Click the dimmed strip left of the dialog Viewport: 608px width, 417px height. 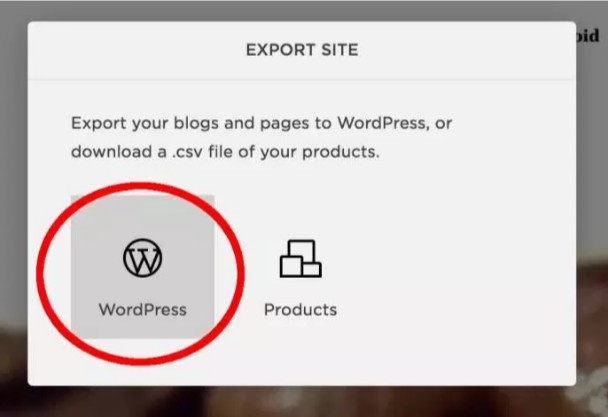click(x=14, y=202)
